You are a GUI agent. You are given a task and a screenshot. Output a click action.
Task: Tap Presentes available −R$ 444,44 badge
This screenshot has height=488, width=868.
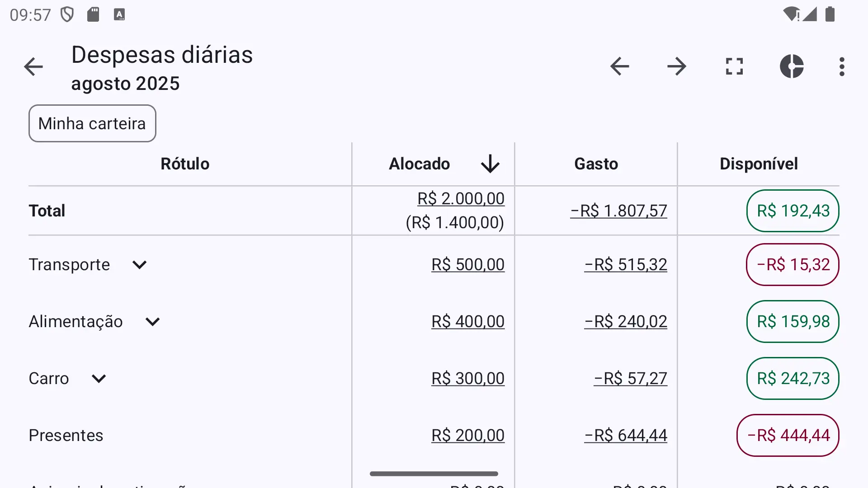(x=788, y=436)
